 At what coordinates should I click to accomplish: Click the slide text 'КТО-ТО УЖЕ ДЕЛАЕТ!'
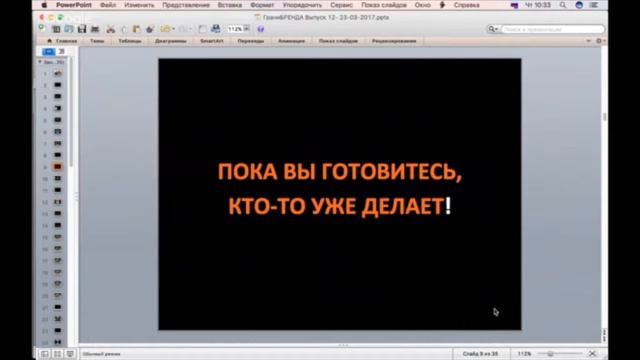pyautogui.click(x=340, y=206)
